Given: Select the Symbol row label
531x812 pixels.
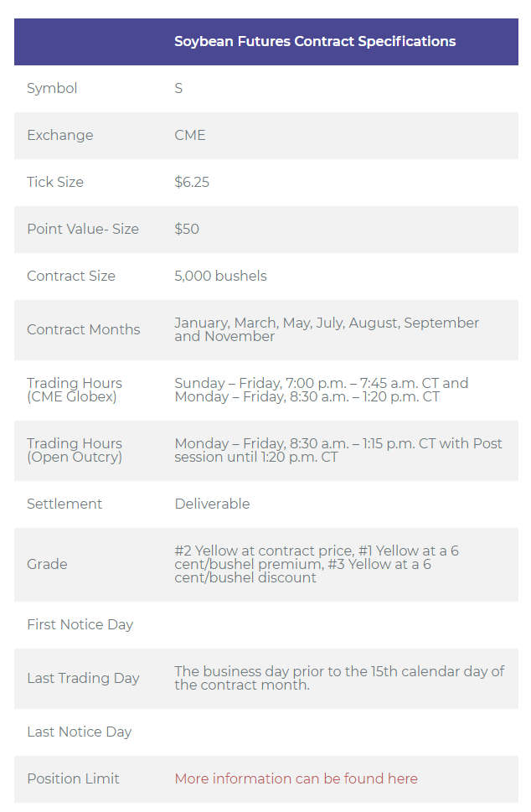Looking at the screenshot, I should click(x=52, y=88).
